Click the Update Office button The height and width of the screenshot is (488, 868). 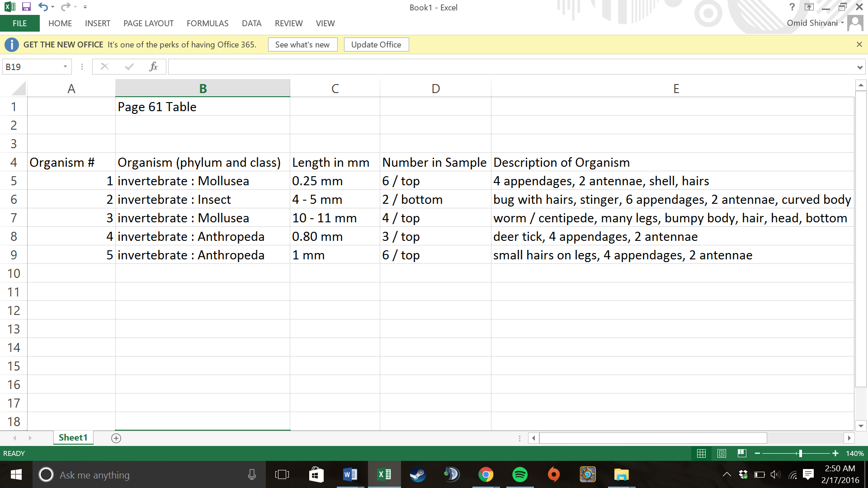click(x=376, y=45)
